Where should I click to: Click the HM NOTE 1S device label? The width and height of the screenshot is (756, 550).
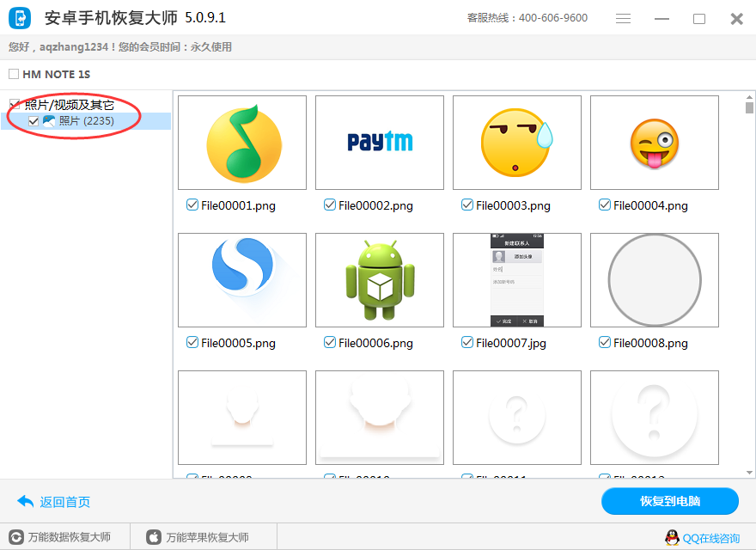click(x=57, y=74)
